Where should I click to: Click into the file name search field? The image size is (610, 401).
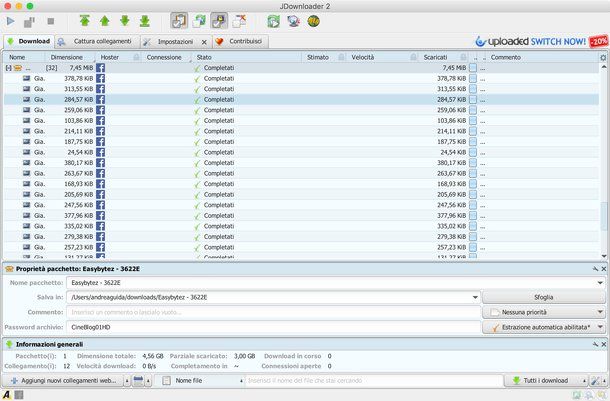tap(374, 381)
